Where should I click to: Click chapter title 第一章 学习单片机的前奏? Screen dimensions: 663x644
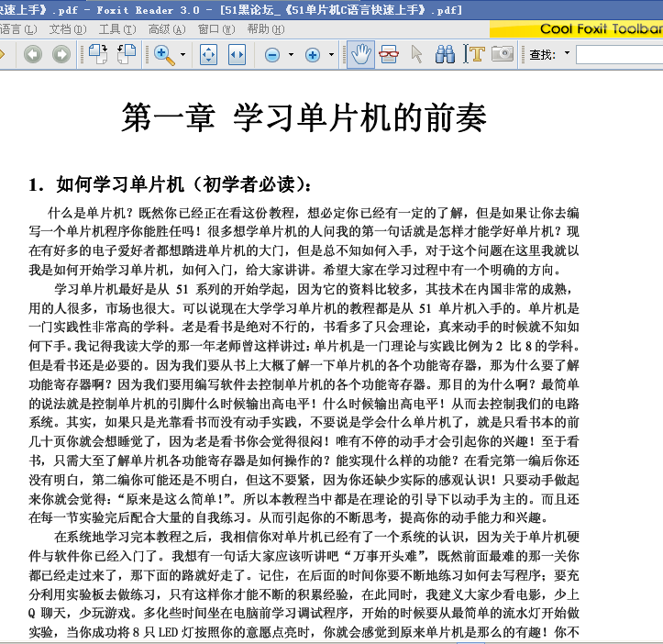point(304,117)
